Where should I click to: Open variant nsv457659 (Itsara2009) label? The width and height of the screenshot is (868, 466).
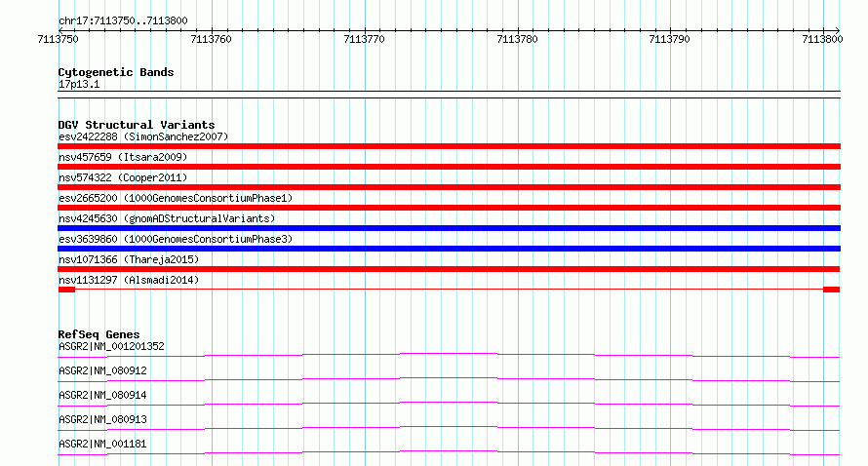coord(123,157)
